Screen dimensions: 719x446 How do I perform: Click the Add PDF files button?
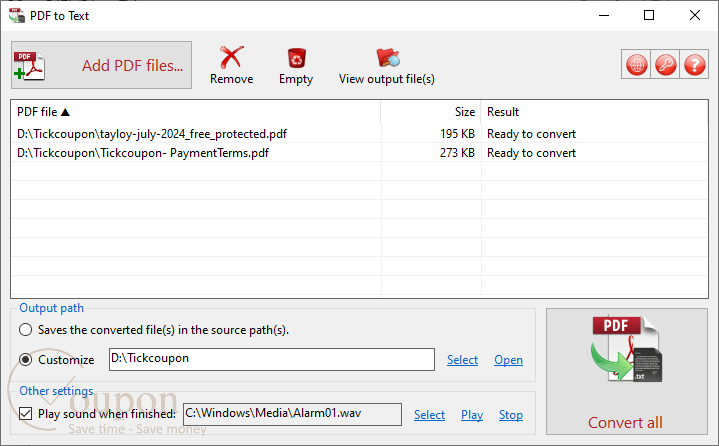101,65
